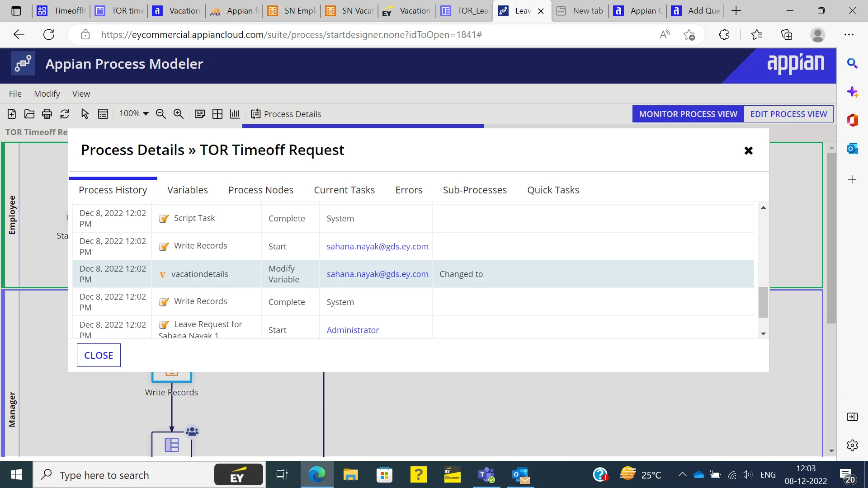This screenshot has width=868, height=488.
Task: Click the Windows Start button
Action: pos(16,475)
